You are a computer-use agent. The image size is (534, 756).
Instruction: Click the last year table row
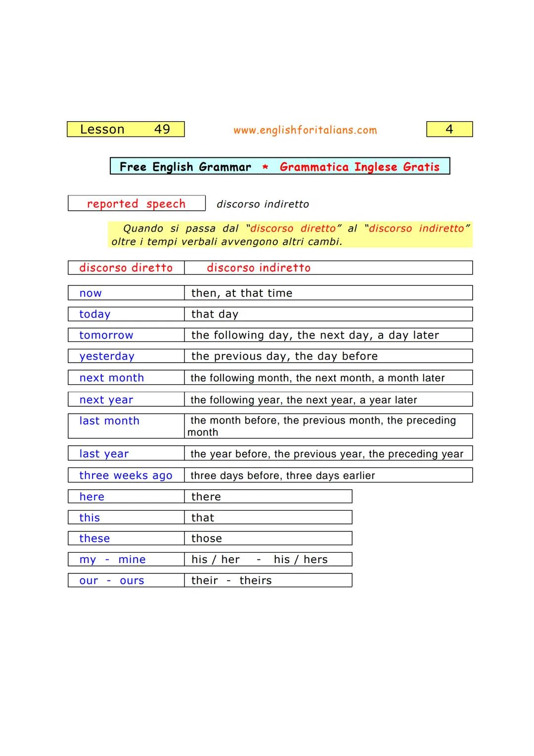[x=103, y=453]
